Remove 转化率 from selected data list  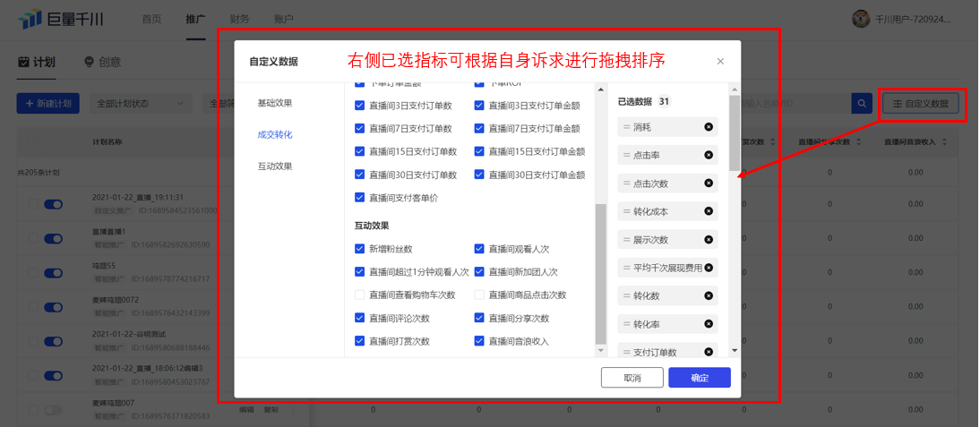[708, 324]
